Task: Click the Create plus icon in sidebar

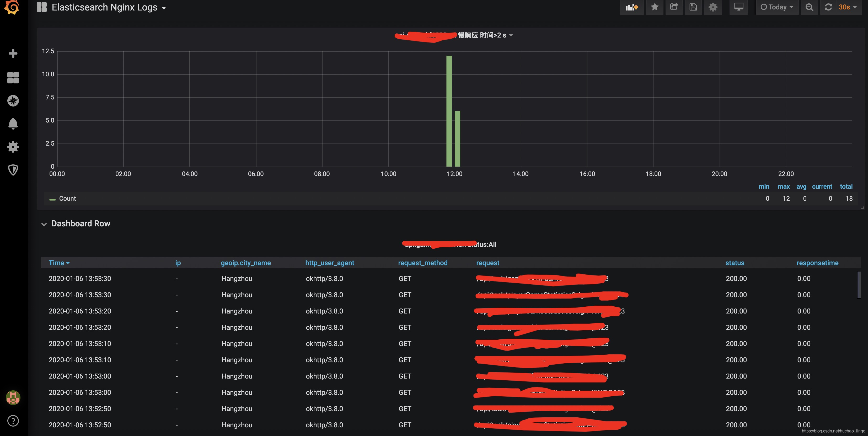Action: pyautogui.click(x=13, y=53)
